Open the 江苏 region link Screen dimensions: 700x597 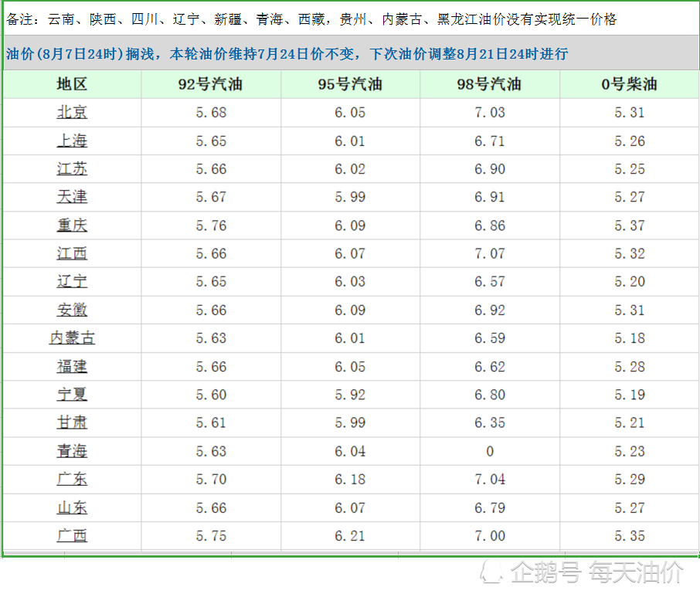tap(72, 168)
